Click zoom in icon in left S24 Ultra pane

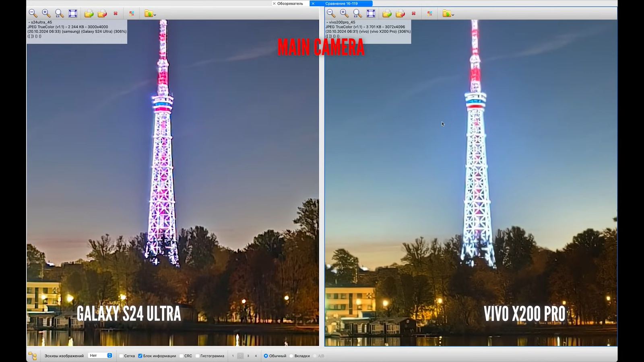point(46,13)
